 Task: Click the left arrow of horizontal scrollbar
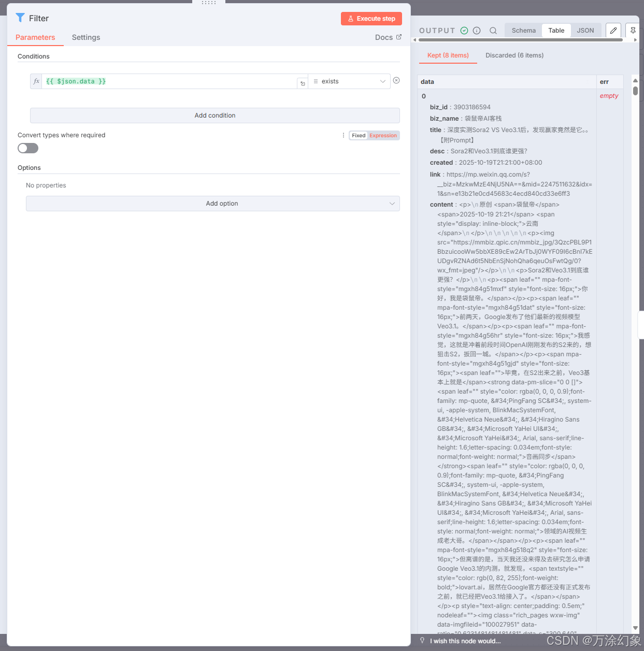[x=414, y=40]
